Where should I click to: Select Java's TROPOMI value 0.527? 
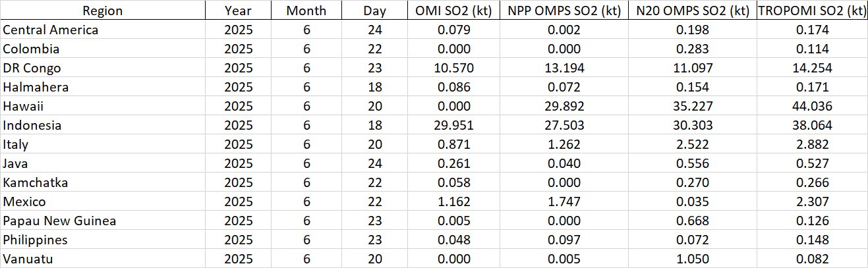[812, 163]
